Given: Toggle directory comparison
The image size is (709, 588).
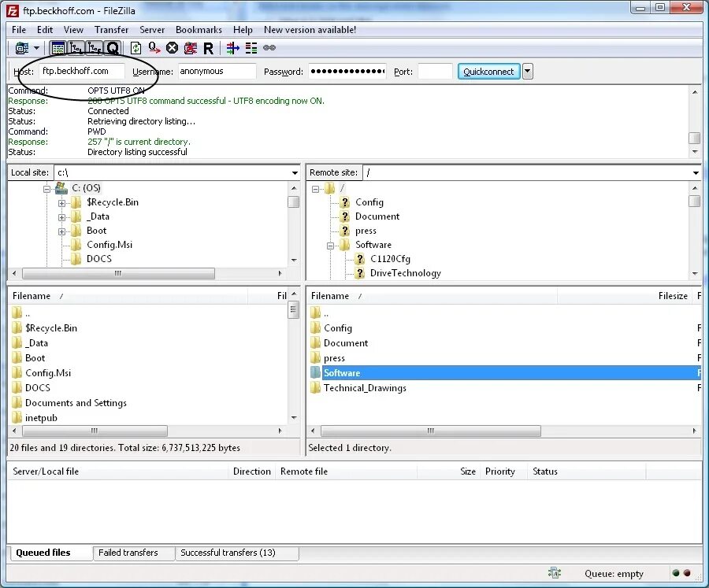Looking at the screenshot, I should (251, 48).
